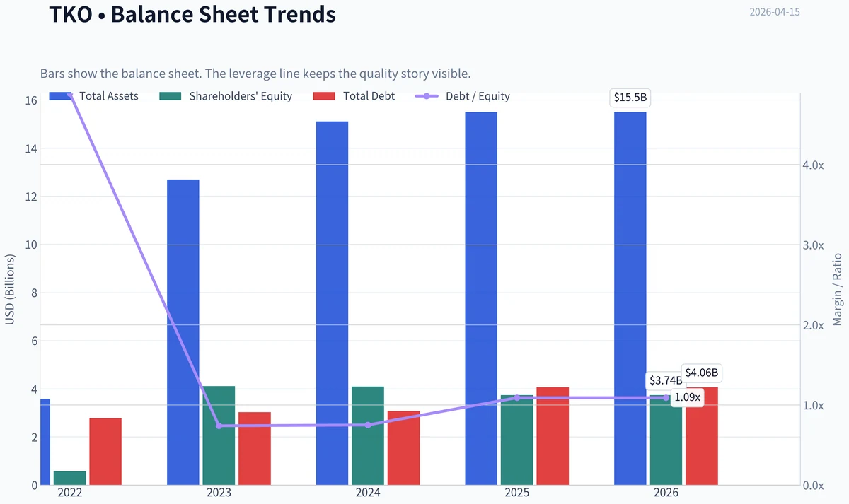Click the "2022" x-axis label
This screenshot has height=504, width=849.
69,493
